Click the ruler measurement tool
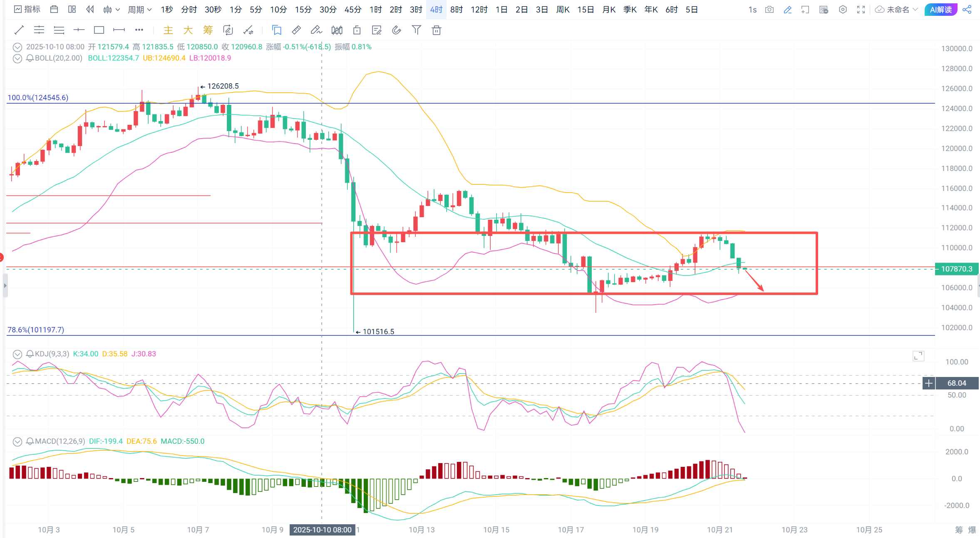This screenshot has height=538, width=980. 296,30
